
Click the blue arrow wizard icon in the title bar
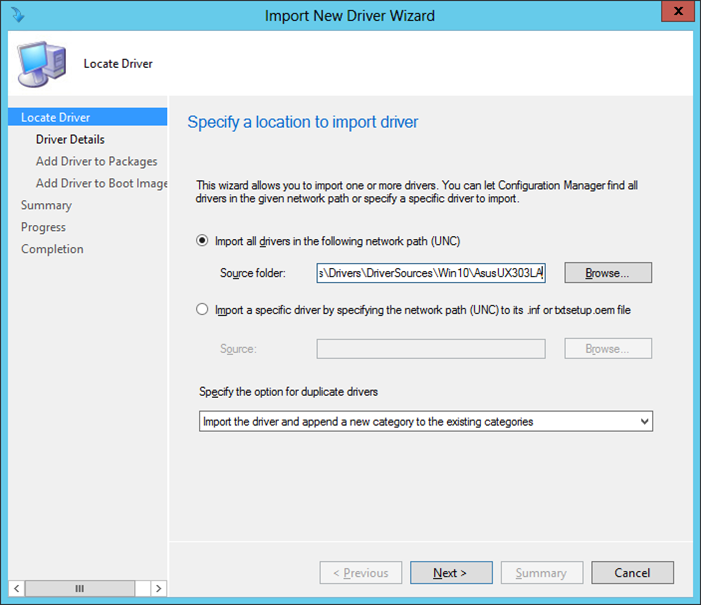[18, 15]
